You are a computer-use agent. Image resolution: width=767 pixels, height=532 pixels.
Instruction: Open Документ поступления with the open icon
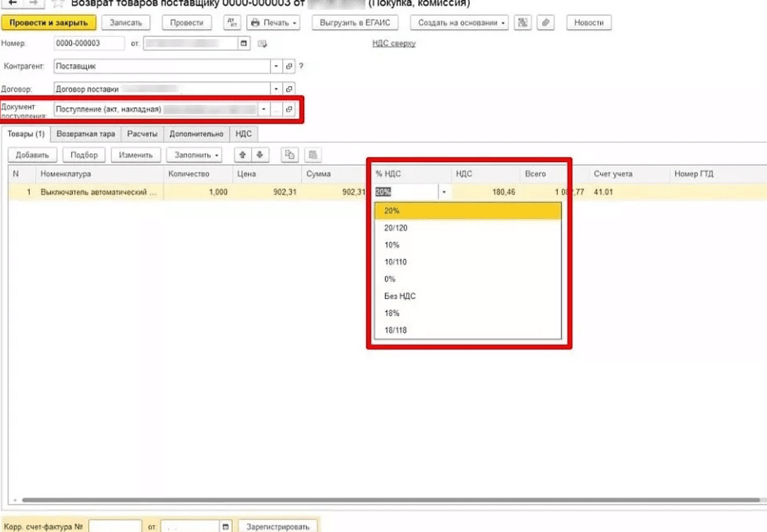[x=289, y=109]
